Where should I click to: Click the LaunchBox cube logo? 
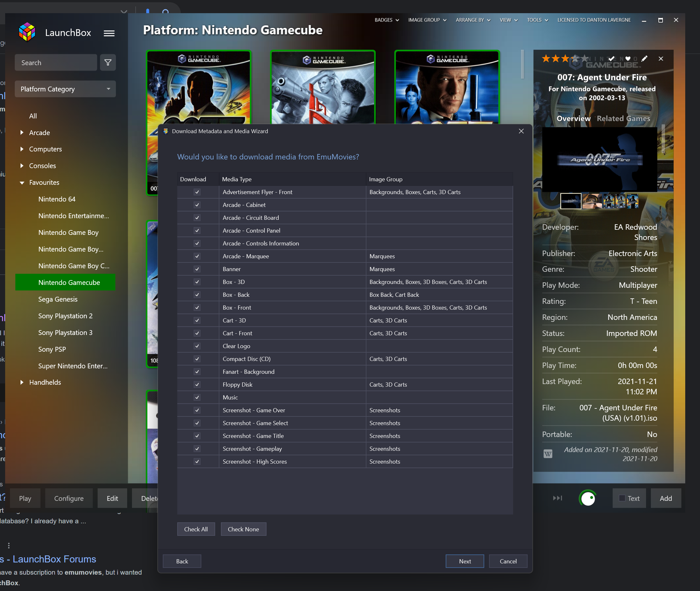(x=27, y=32)
